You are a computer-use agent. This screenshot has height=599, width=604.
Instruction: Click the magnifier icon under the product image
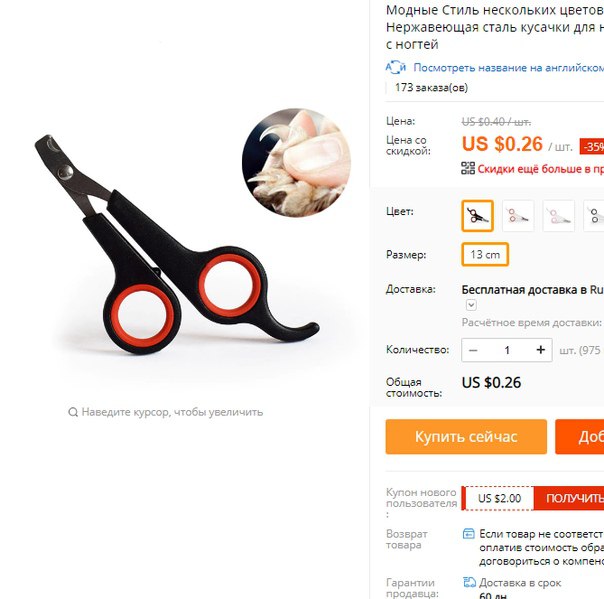point(73,412)
